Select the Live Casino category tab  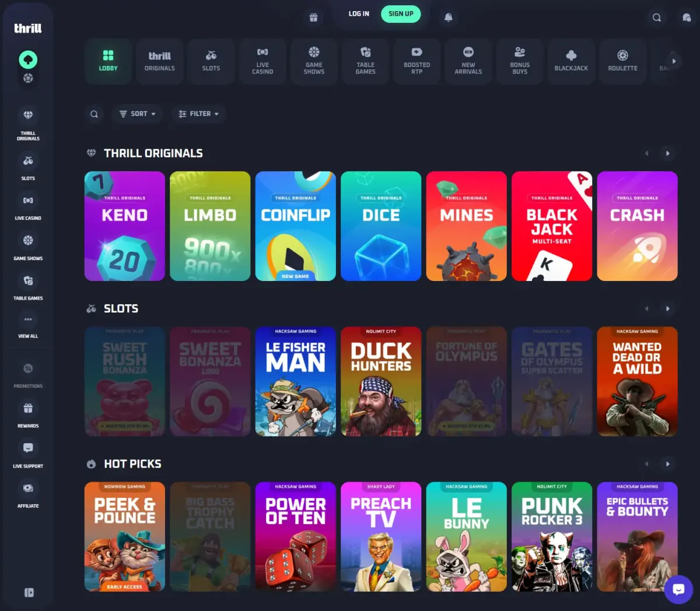coord(262,61)
